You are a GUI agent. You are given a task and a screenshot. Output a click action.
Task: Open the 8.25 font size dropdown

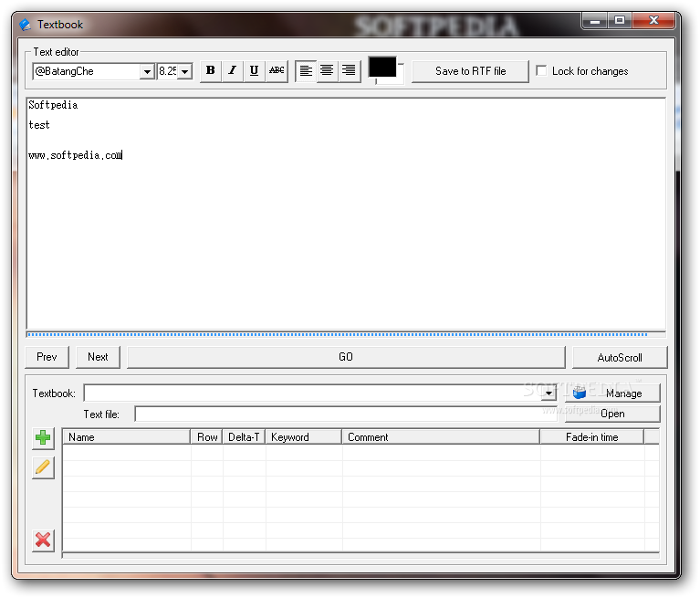tap(185, 71)
